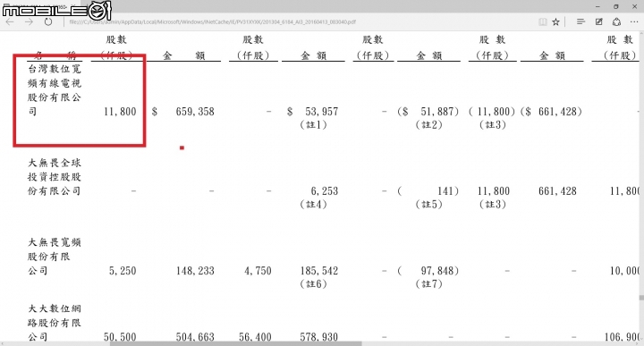Screen dimensions: 644x346
Task: Click the vertical scrollbar on right edge
Action: (x=641, y=298)
